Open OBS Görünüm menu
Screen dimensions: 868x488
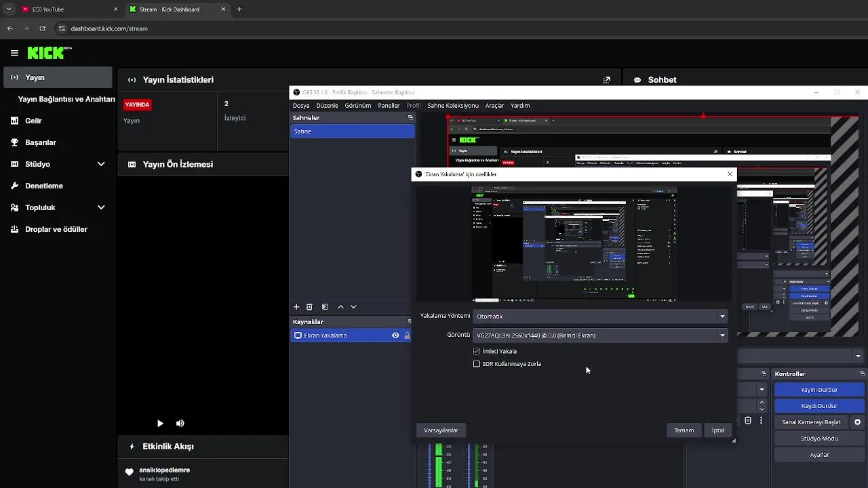pyautogui.click(x=358, y=106)
